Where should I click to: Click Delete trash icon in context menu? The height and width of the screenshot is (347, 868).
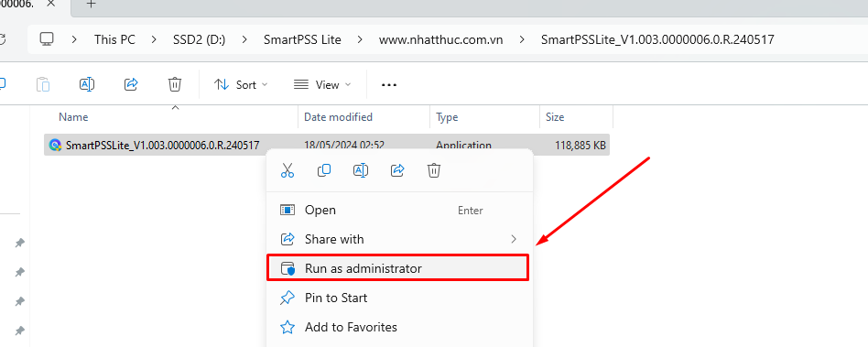tap(434, 170)
